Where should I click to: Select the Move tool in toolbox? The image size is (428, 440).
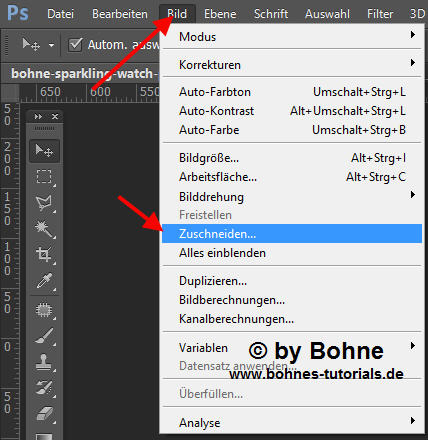click(44, 151)
